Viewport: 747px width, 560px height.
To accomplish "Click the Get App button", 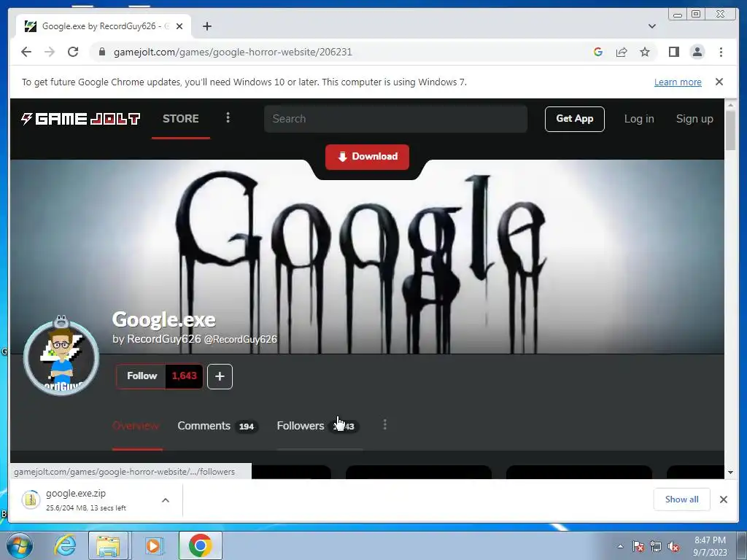I will [575, 119].
